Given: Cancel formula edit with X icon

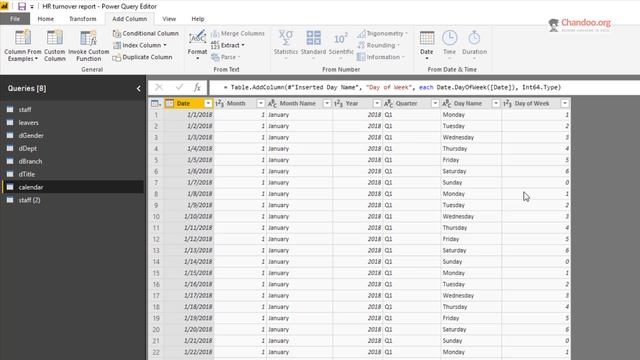Looking at the screenshot, I should tap(159, 87).
